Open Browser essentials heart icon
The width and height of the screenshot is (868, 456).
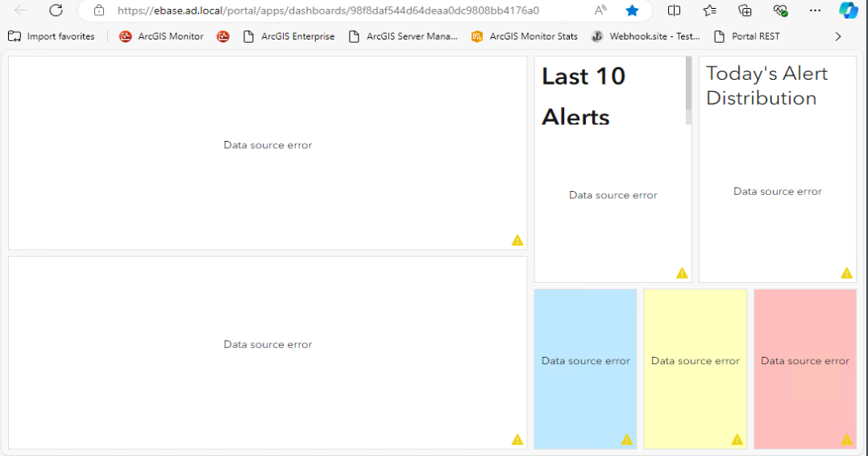tap(780, 10)
